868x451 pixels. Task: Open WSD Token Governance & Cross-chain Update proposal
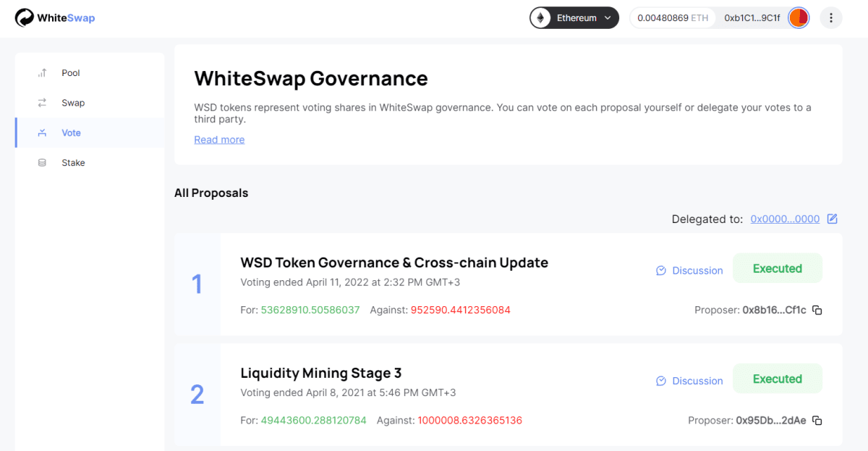(x=394, y=263)
